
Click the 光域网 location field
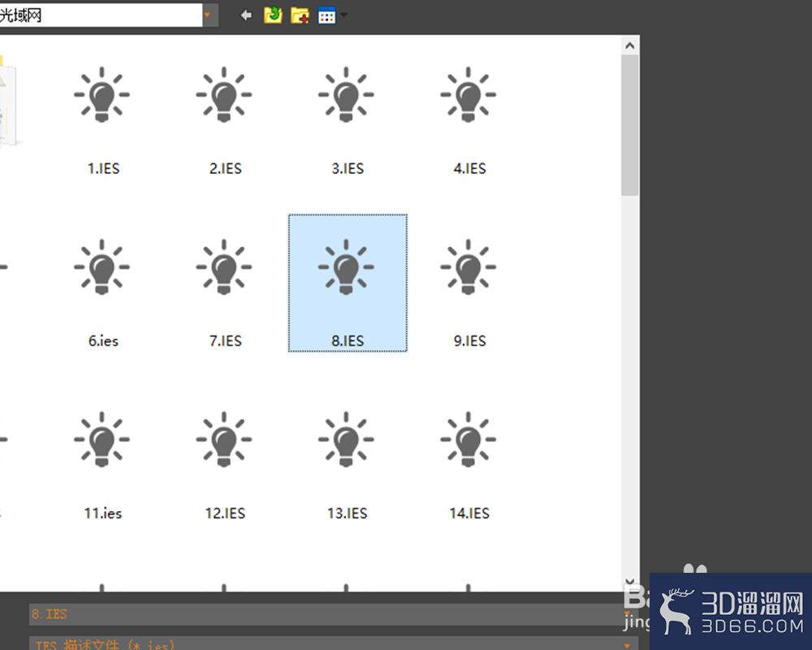(101, 15)
